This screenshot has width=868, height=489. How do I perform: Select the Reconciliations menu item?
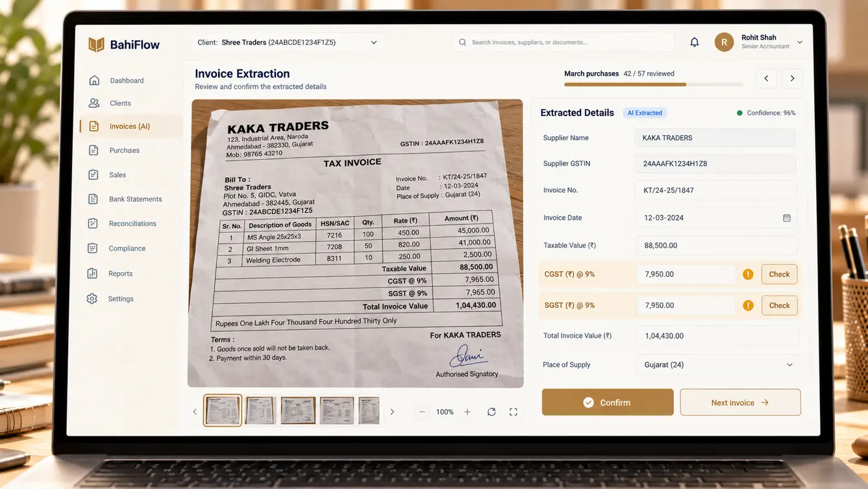point(132,223)
